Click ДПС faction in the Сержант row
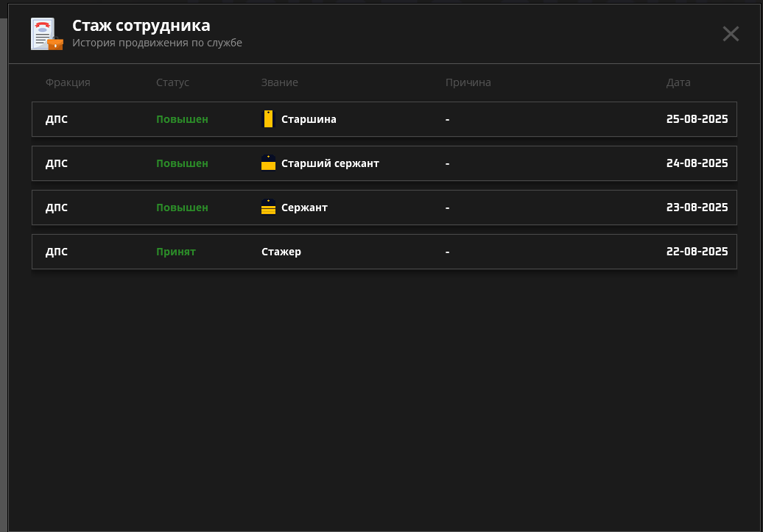The image size is (763, 532). 57,208
